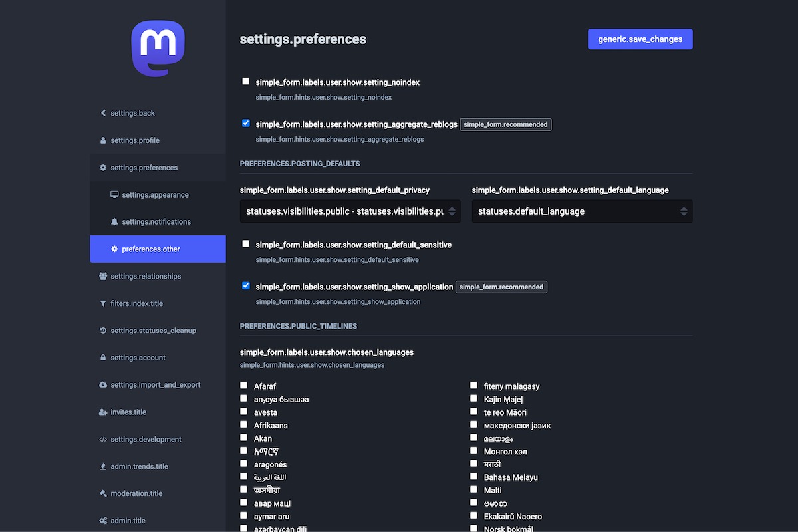The height and width of the screenshot is (532, 798).
Task: Open the invites.title sidebar link
Action: (128, 412)
